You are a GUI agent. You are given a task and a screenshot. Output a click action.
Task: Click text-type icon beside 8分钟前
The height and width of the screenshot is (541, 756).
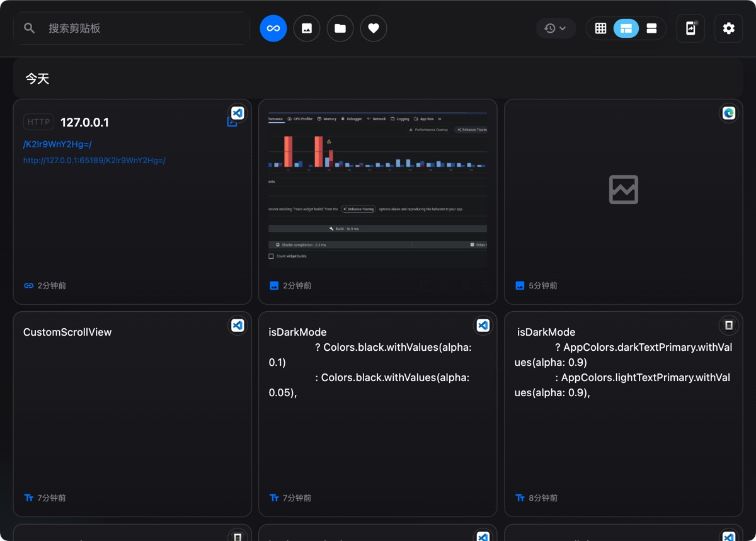pos(520,498)
